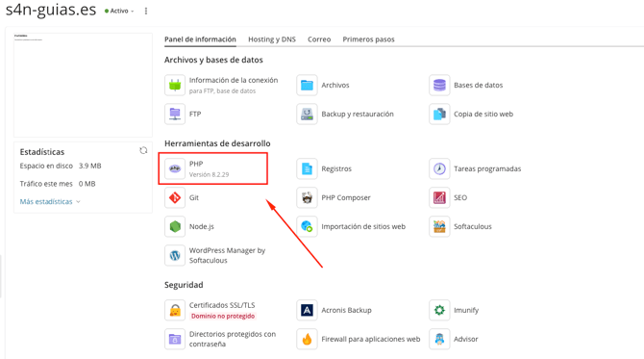Click the s4n-guias.es domain title
644x359 pixels.
(51, 10)
